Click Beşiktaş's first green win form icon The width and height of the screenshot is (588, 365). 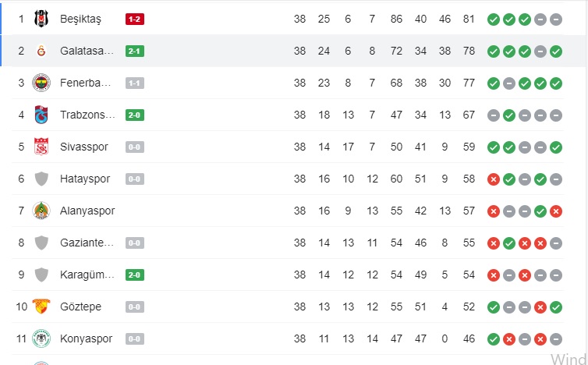click(494, 19)
